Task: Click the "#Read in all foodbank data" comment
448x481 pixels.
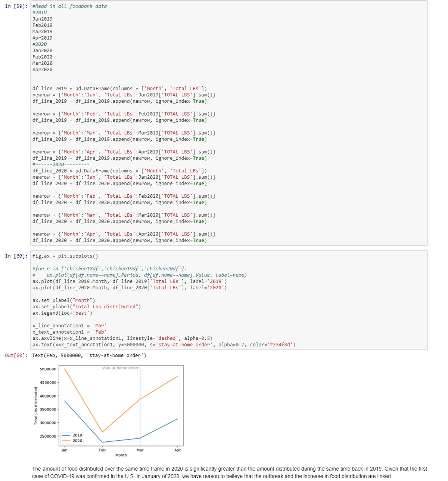Action: (x=69, y=6)
